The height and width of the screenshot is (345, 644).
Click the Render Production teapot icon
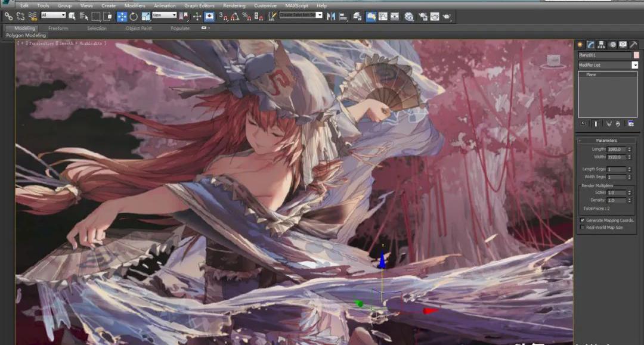(x=447, y=17)
